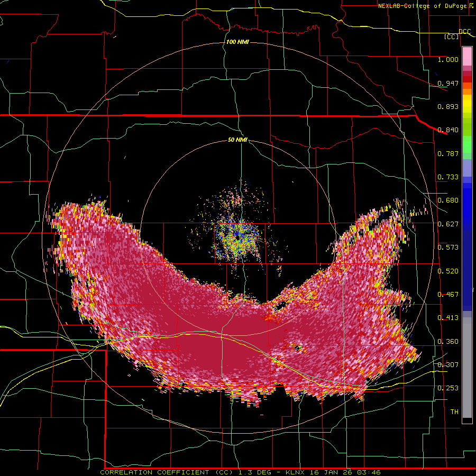Select the 0.573 legend value
Viewport: 476px width, 476px height.
point(448,248)
